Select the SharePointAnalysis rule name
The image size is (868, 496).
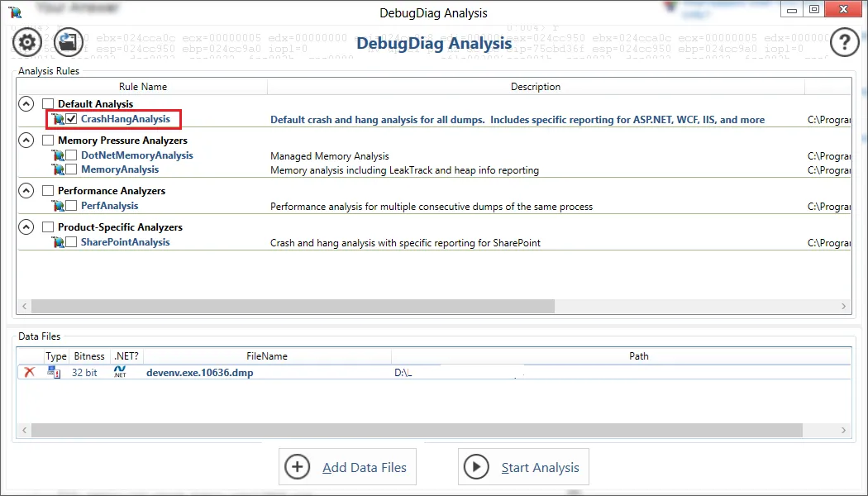[x=126, y=242]
